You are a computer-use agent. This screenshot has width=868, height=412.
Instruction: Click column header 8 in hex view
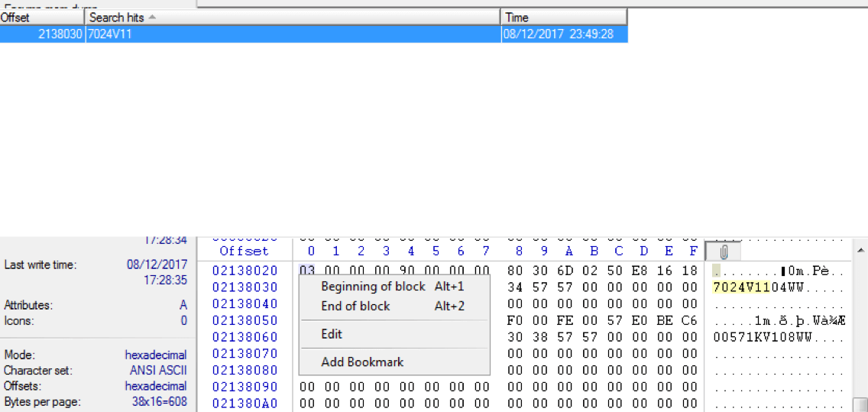pos(520,251)
